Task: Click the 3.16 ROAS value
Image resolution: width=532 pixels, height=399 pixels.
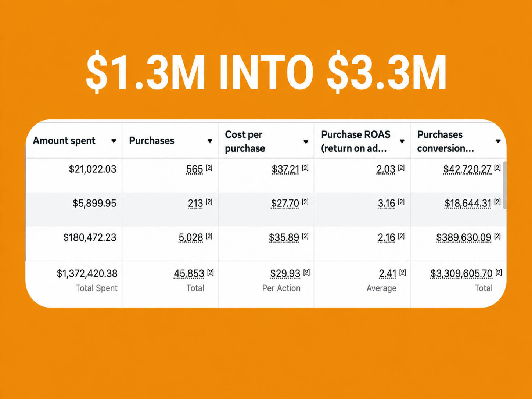Action: coord(387,204)
